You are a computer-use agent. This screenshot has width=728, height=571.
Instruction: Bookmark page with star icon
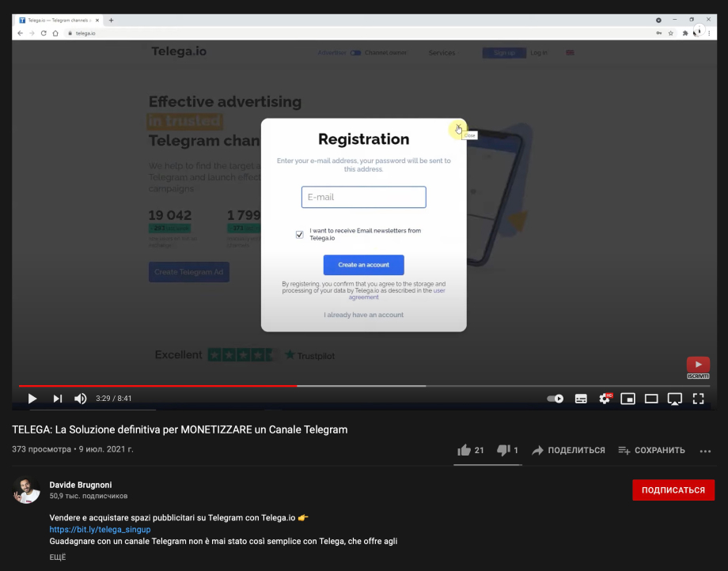point(671,33)
